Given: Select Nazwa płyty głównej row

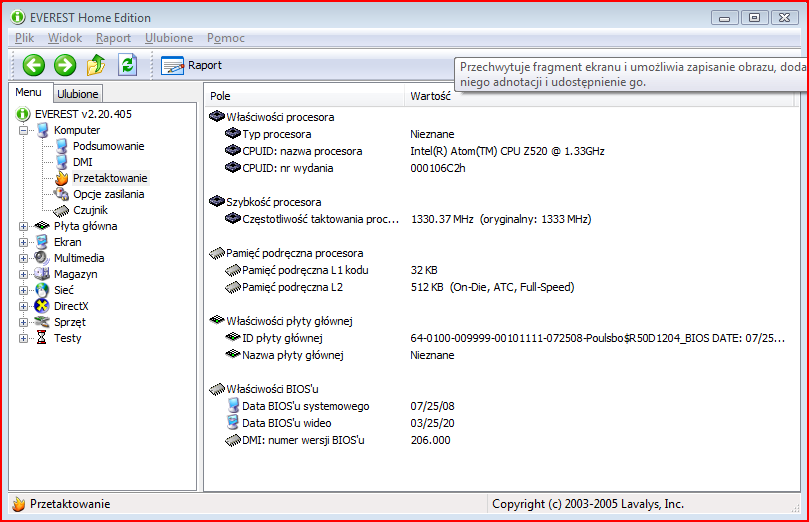Looking at the screenshot, I should (503, 355).
